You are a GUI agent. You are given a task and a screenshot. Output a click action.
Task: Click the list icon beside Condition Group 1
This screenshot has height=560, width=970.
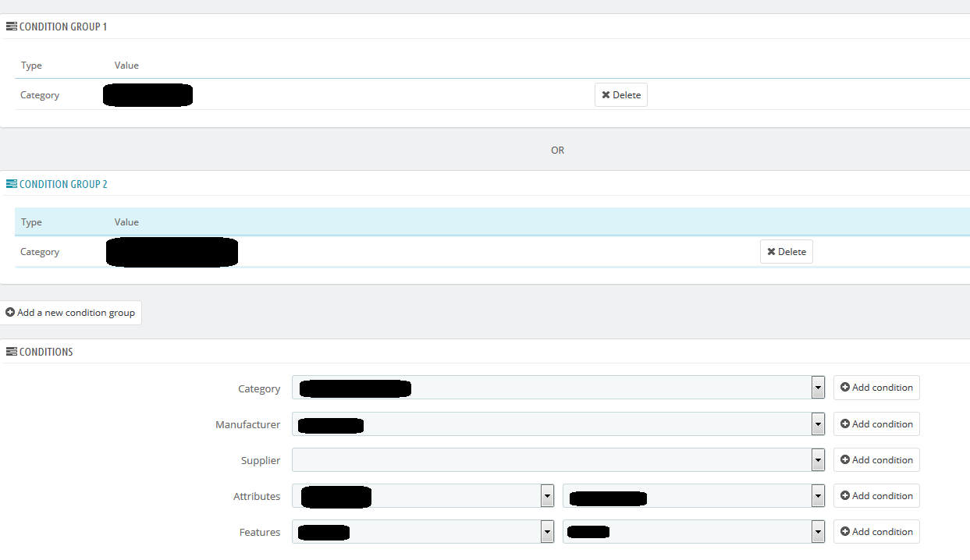point(11,27)
